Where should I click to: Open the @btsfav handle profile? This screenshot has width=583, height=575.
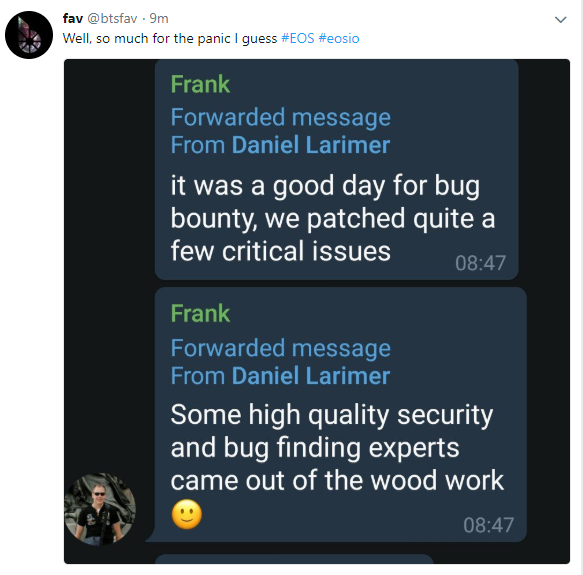click(x=112, y=18)
